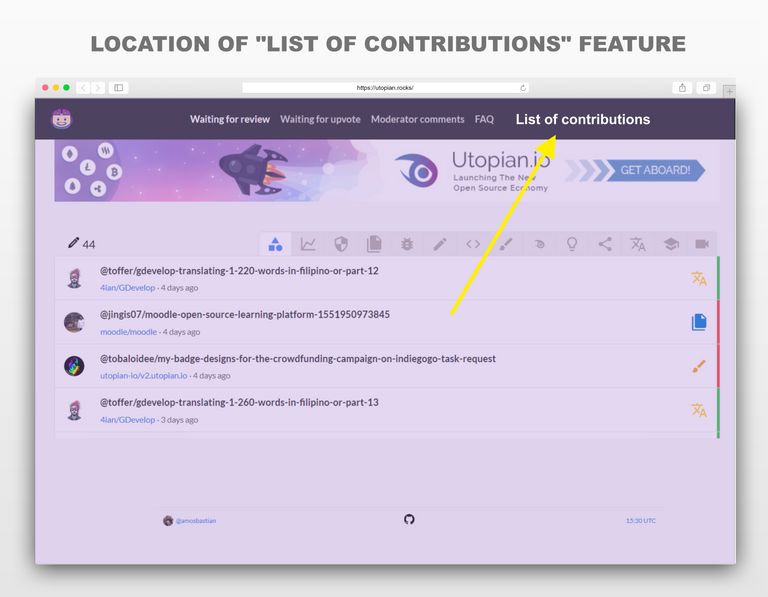Select the analysis chart filter icon
This screenshot has width=768, height=597.
[x=308, y=244]
